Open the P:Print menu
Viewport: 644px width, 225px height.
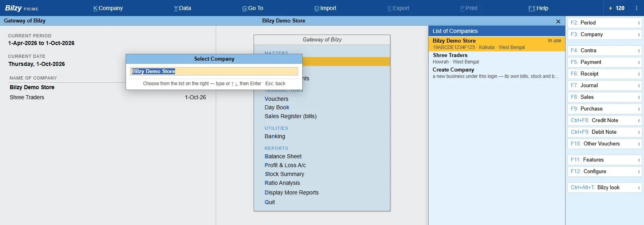[469, 8]
